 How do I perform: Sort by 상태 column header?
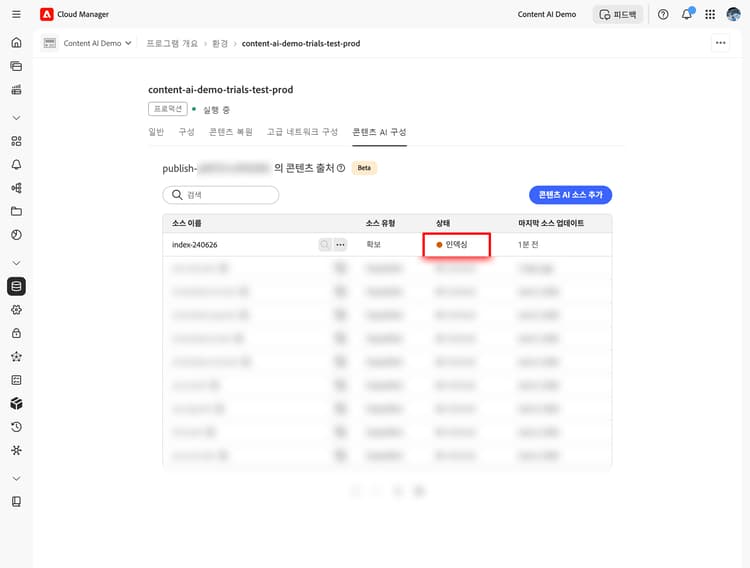443,223
